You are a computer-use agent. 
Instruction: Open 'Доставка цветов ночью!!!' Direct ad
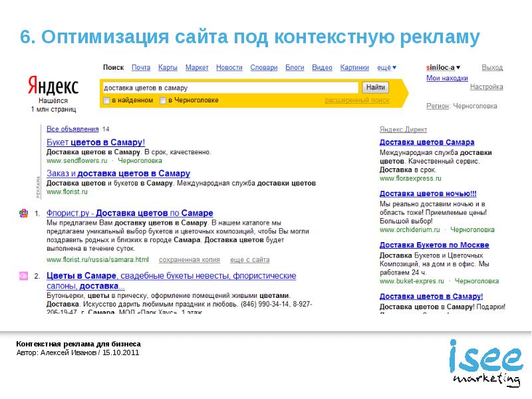[428, 194]
